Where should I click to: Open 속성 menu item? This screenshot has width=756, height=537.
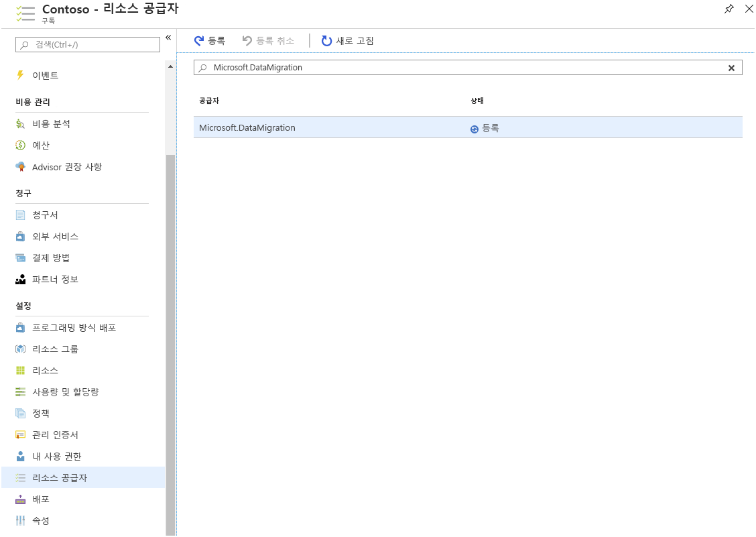coord(41,521)
